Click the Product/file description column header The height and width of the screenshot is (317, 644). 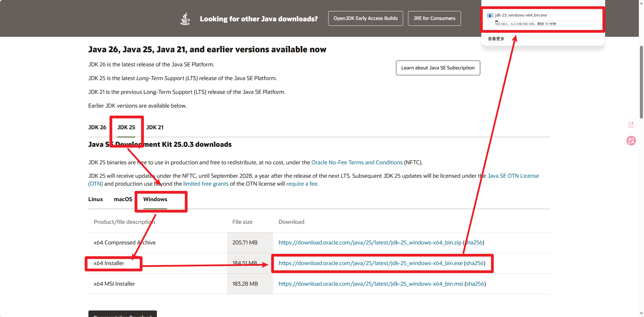(124, 222)
